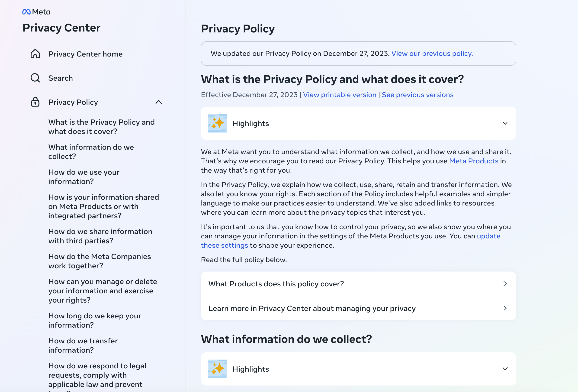
Task: Select the home icon beside Privacy Center home
Action: click(x=35, y=54)
